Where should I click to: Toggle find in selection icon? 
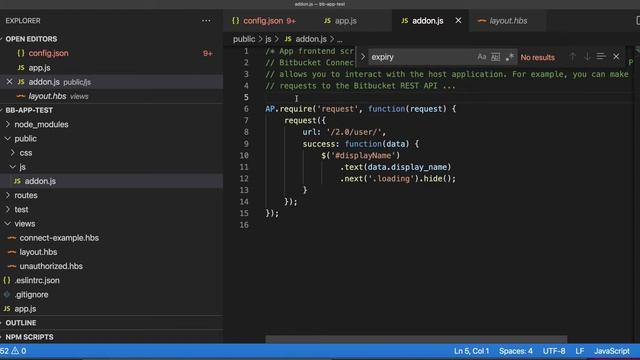(x=601, y=57)
